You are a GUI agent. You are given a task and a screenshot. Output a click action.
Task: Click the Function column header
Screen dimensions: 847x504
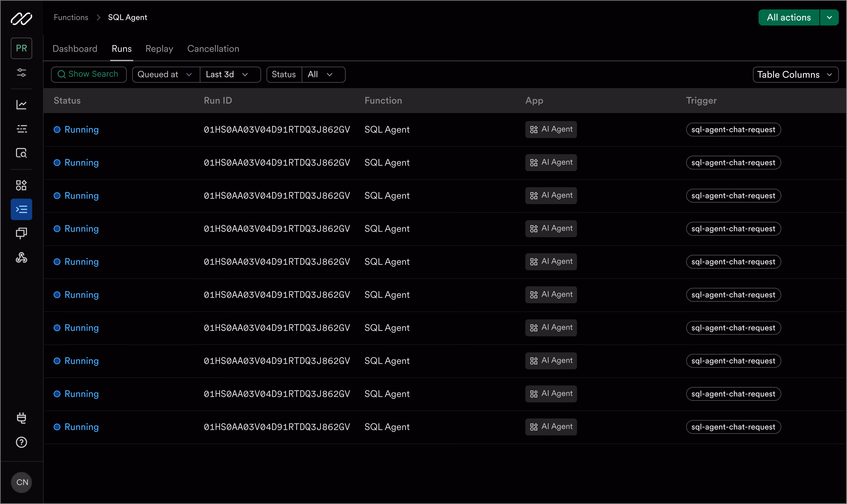click(x=383, y=101)
